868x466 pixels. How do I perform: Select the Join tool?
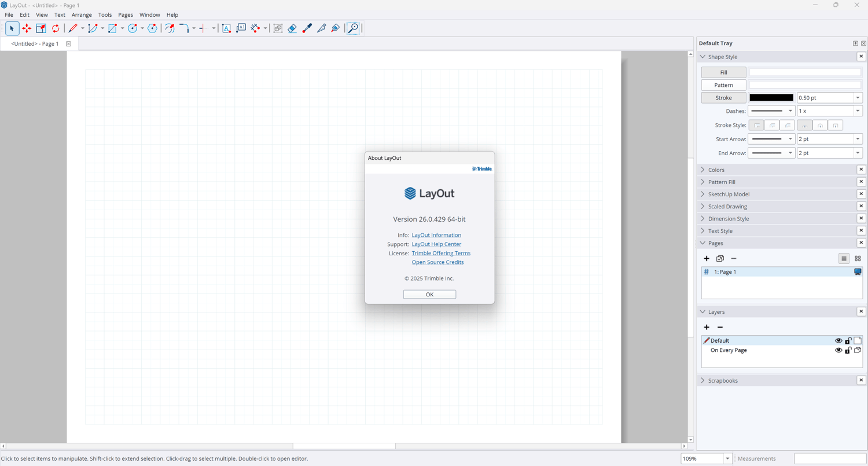click(x=336, y=28)
